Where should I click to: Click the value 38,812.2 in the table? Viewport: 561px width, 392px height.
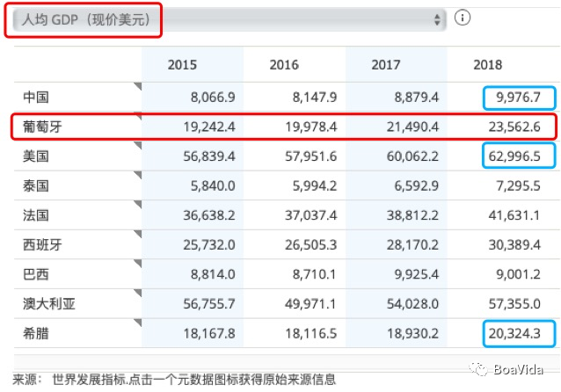[412, 215]
